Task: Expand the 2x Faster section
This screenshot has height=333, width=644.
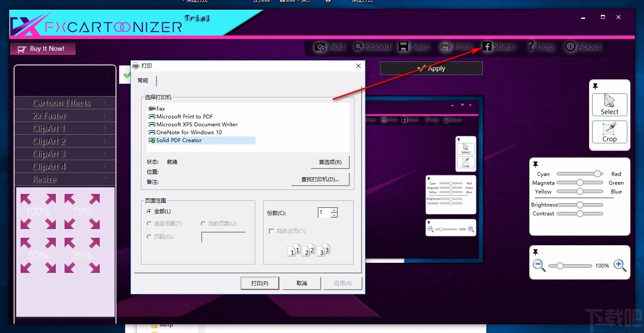Action: click(x=65, y=115)
